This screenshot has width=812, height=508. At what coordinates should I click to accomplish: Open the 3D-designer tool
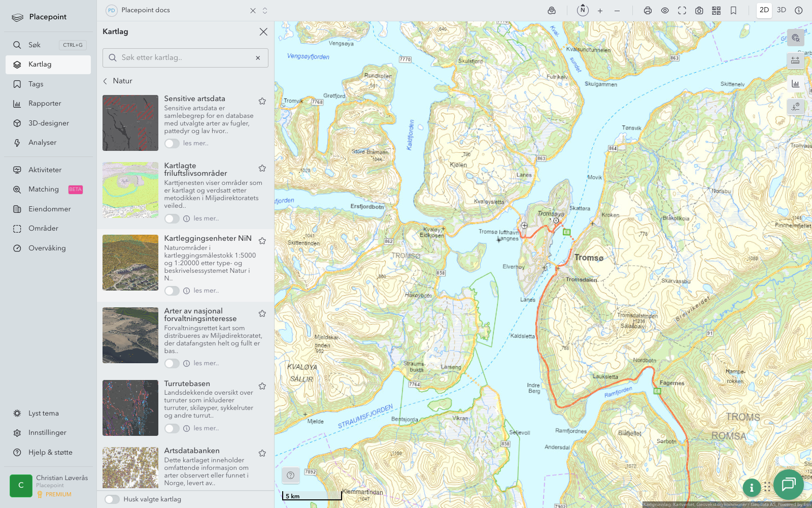(x=48, y=123)
